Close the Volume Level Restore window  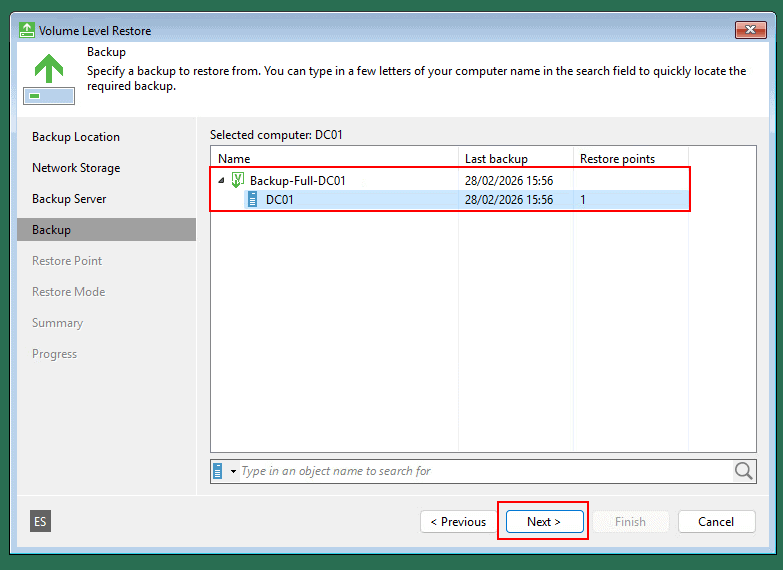[x=750, y=30]
